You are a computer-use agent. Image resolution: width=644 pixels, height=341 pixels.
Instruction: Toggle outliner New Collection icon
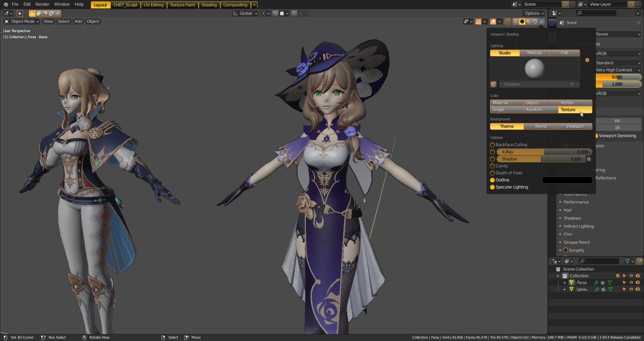point(640,262)
